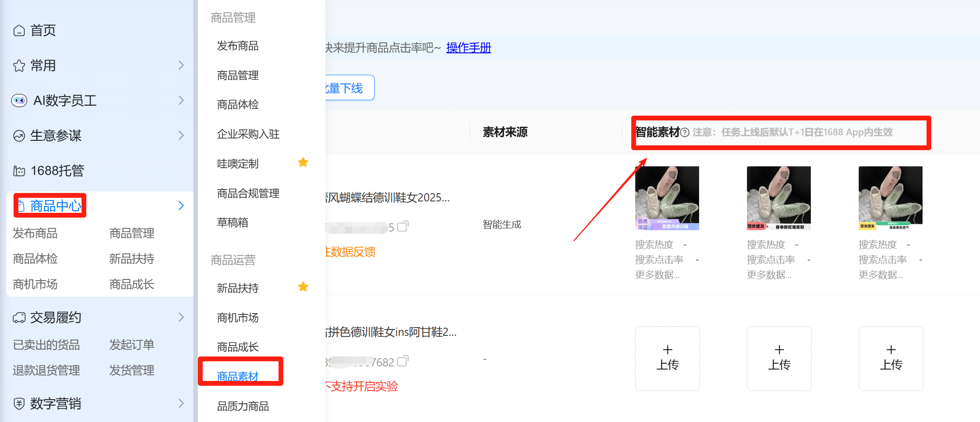The image size is (980, 422).
Task: Click the first 上传 upload box
Action: (667, 358)
